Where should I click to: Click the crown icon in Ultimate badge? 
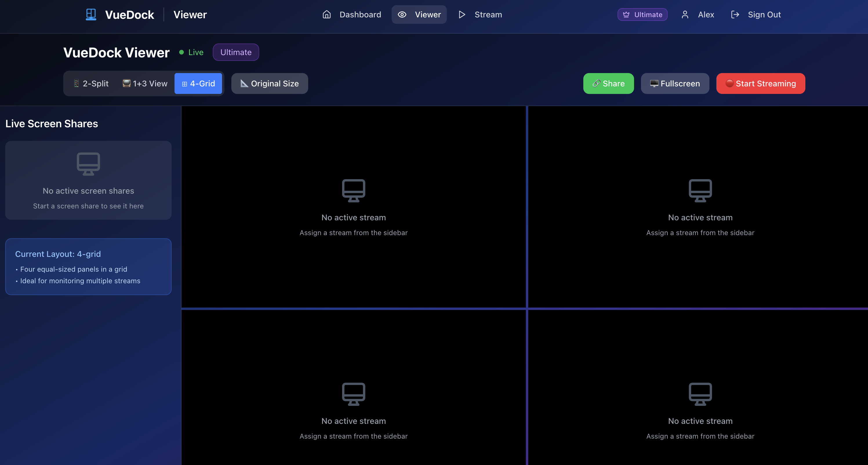[626, 14]
